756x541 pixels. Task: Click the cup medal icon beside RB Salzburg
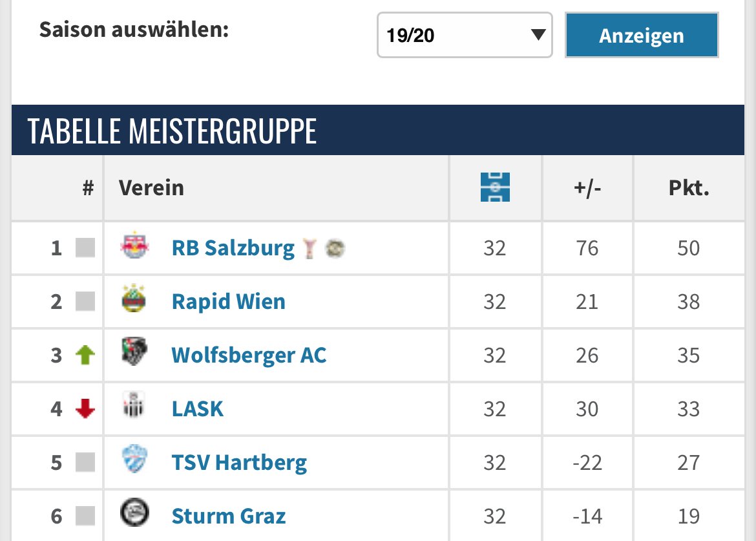[335, 248]
